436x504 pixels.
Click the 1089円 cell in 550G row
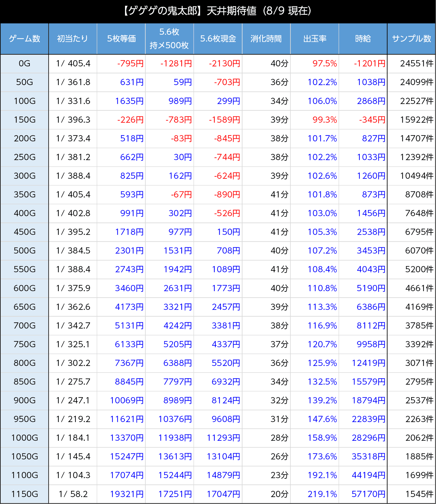pyautogui.click(x=218, y=269)
